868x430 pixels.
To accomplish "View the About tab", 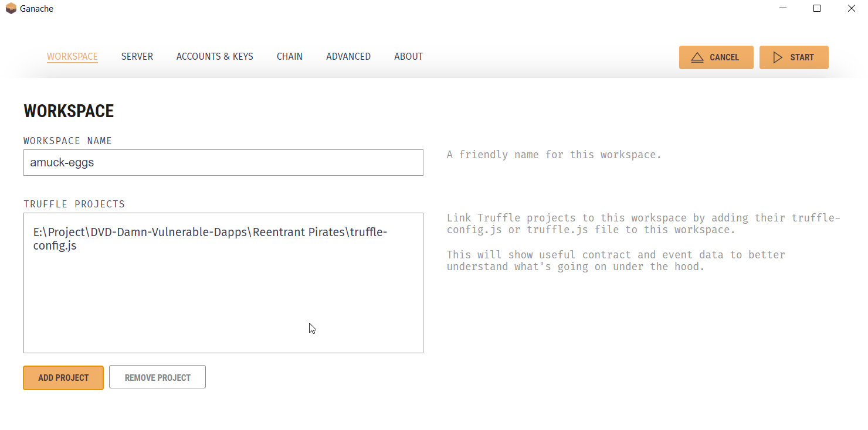I will [x=408, y=57].
